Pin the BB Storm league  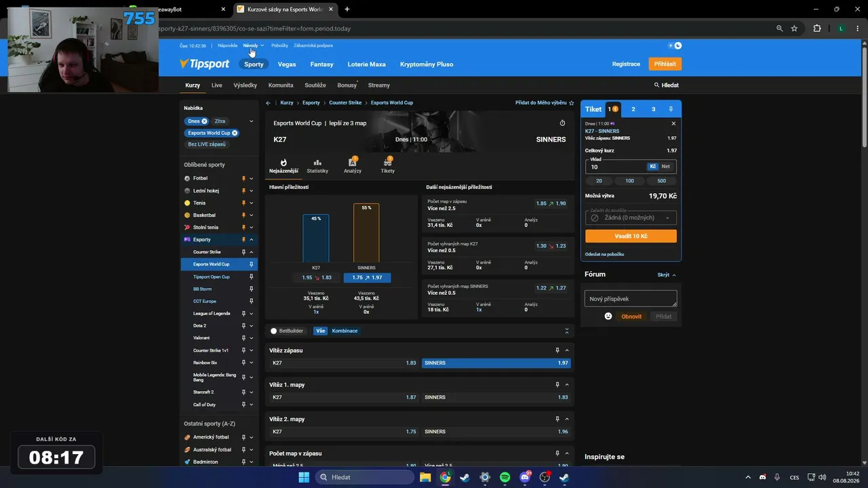(x=252, y=289)
